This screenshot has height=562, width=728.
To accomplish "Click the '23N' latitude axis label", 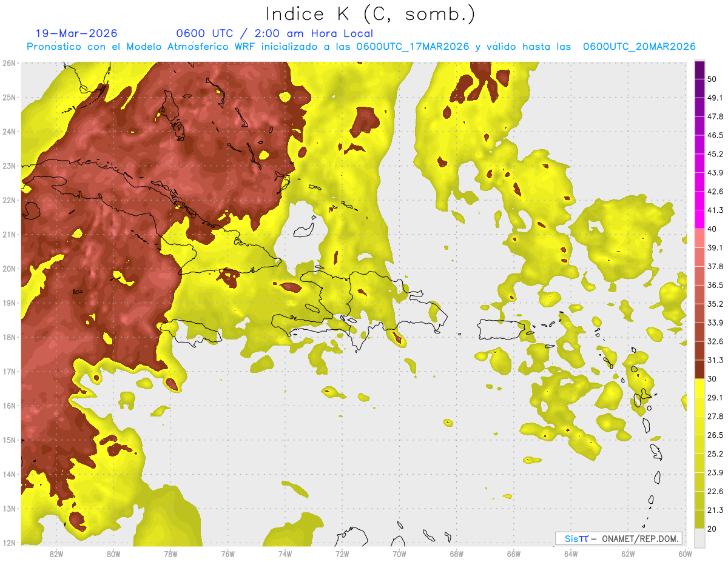I will [9, 166].
